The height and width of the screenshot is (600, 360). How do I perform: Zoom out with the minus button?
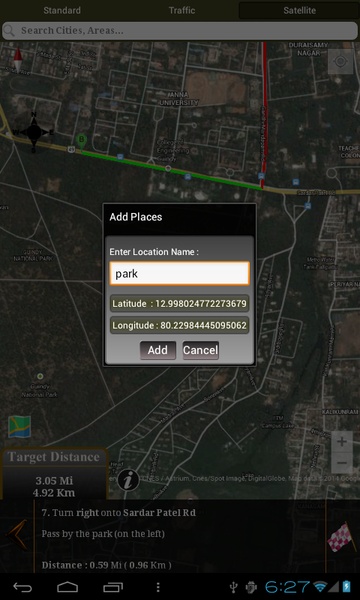(x=342, y=463)
